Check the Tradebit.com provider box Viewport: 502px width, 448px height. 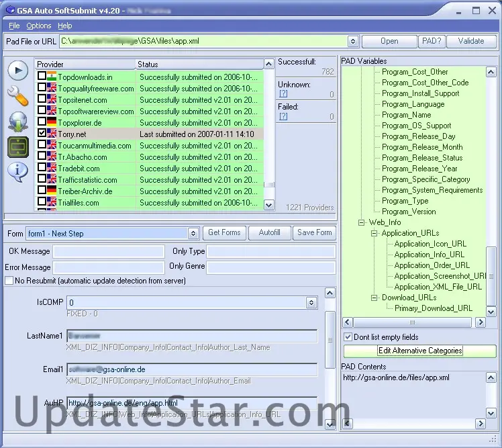42,168
